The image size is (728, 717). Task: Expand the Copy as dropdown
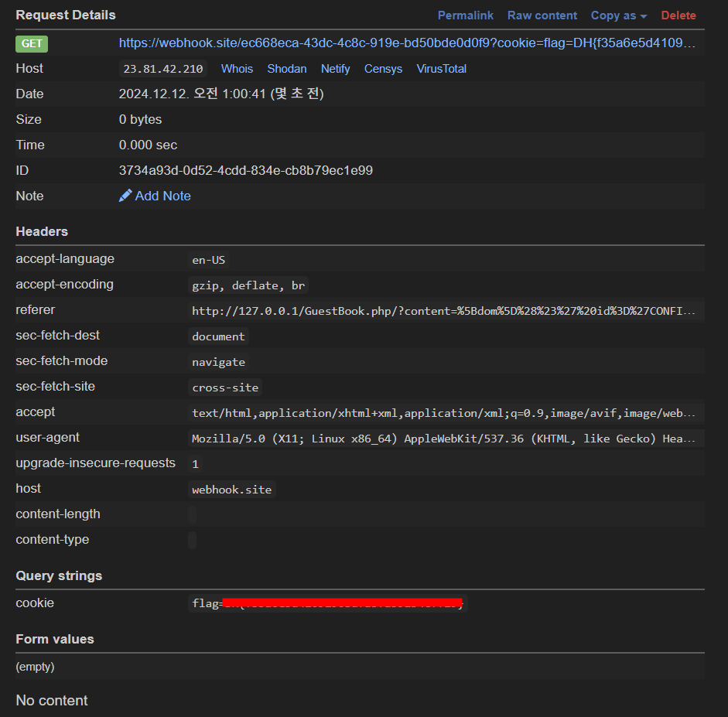618,15
